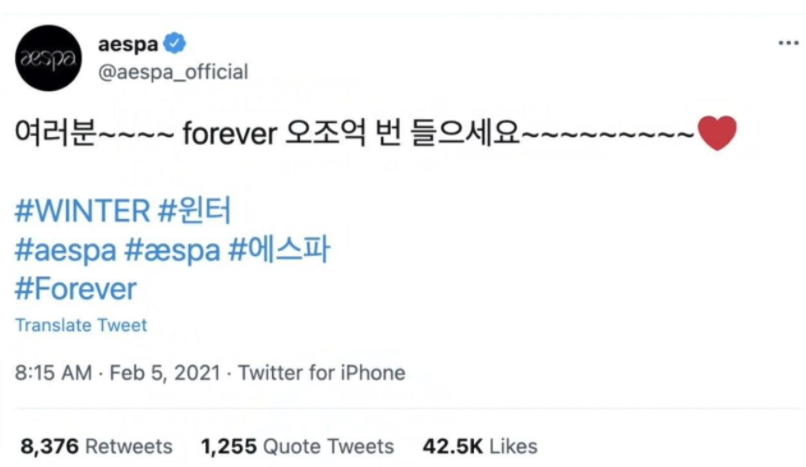Screen dimensions: 806x467
Task: Click the red heart emoji
Action: pyautogui.click(x=717, y=134)
